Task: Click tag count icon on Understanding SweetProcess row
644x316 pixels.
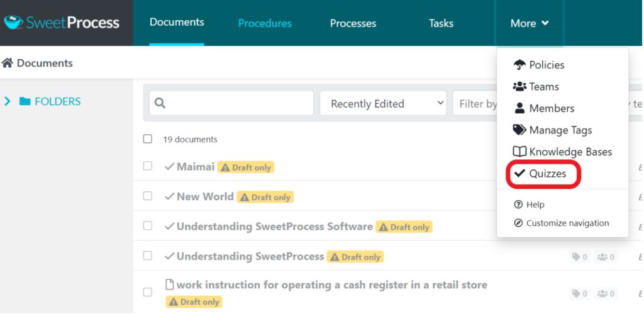Action: pyautogui.click(x=576, y=257)
